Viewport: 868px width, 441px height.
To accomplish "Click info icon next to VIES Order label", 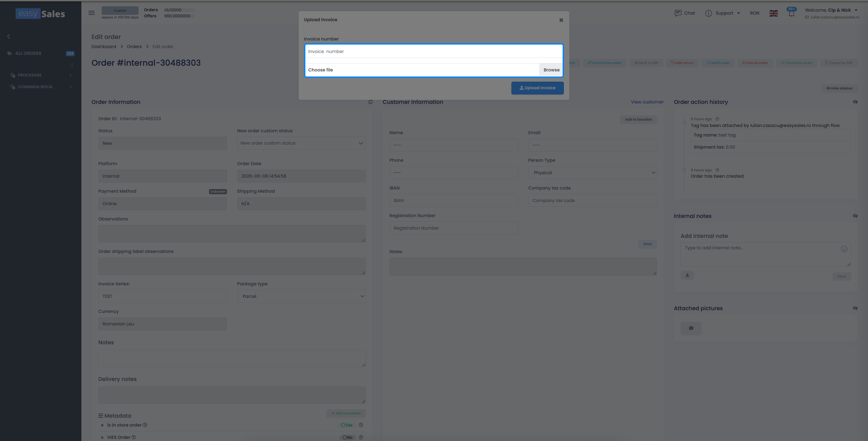I will (134, 438).
